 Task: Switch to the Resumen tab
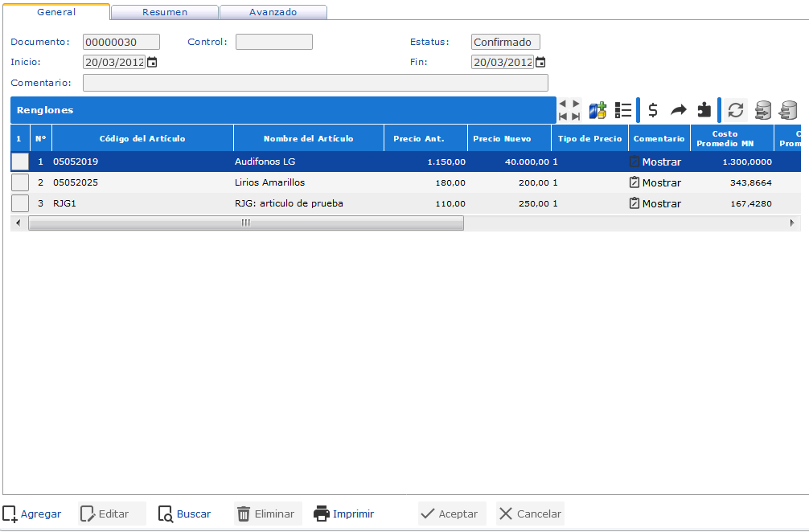[x=165, y=12]
